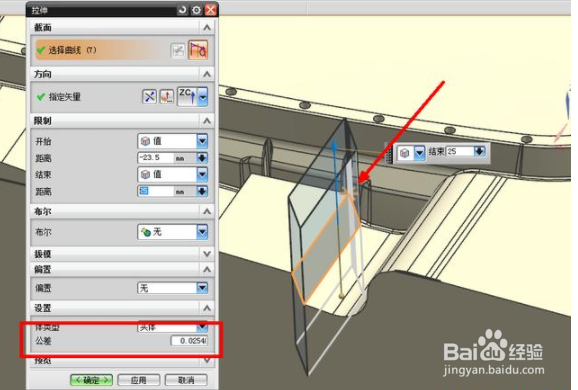Click the end distance input field
Screen dimensions: 578x390
tap(156, 191)
